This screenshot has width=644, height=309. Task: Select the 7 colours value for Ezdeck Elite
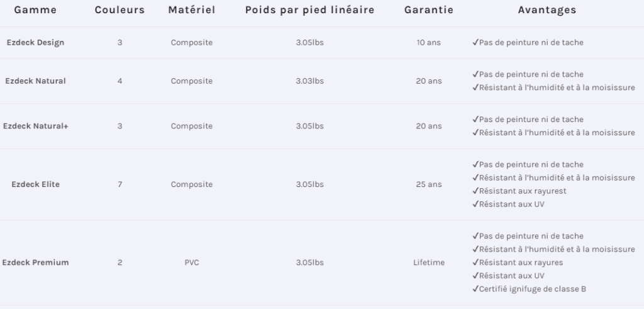[x=119, y=184]
